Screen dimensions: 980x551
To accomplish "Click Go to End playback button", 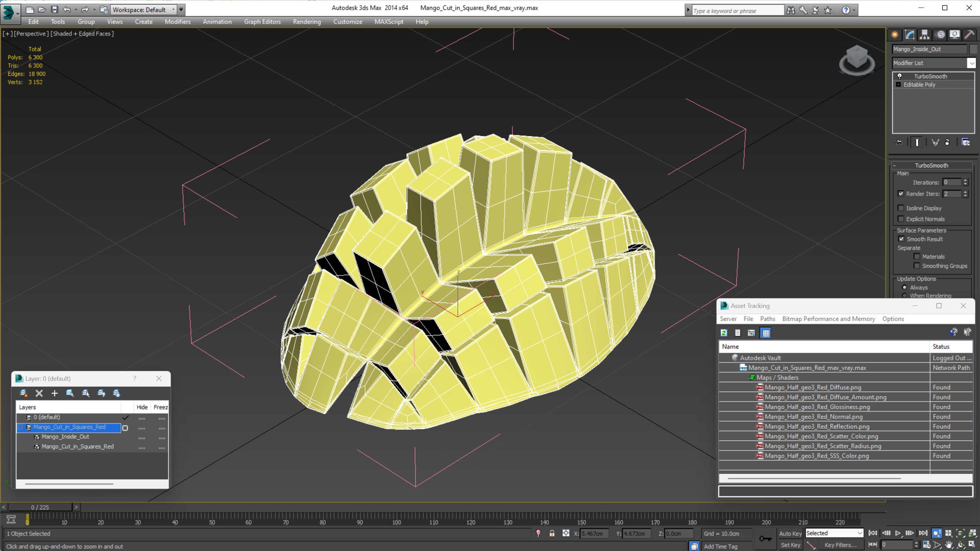I will tap(923, 533).
